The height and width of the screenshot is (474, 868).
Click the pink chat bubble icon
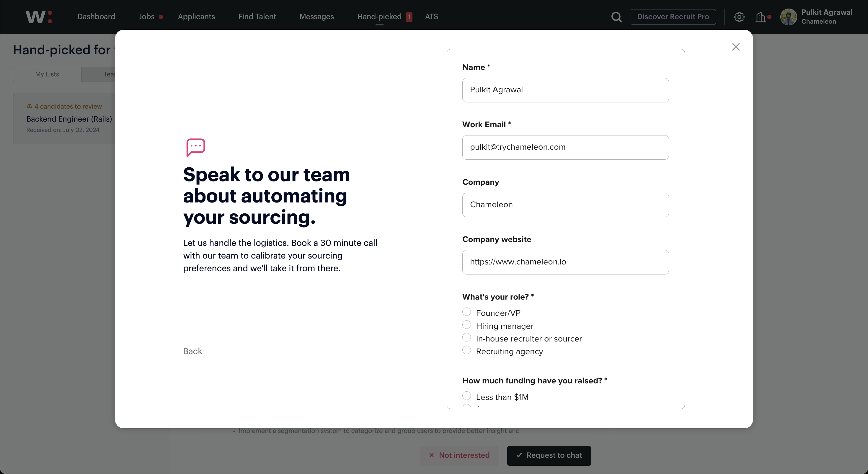tap(196, 147)
